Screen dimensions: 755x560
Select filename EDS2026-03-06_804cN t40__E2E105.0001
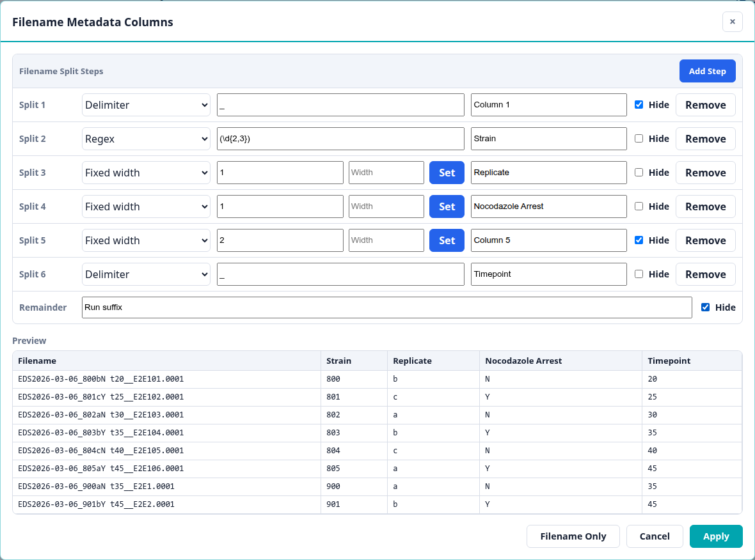click(100, 451)
